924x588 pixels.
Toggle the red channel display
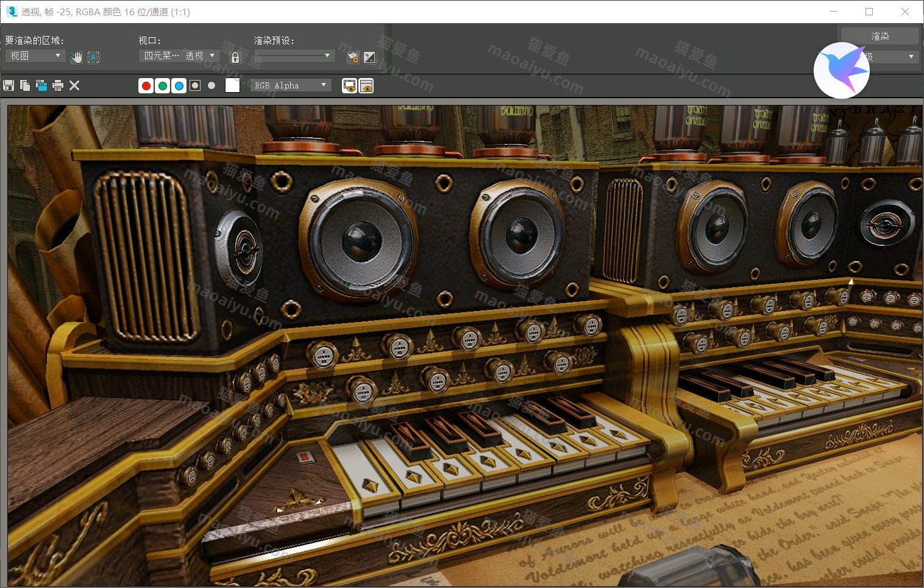(146, 86)
